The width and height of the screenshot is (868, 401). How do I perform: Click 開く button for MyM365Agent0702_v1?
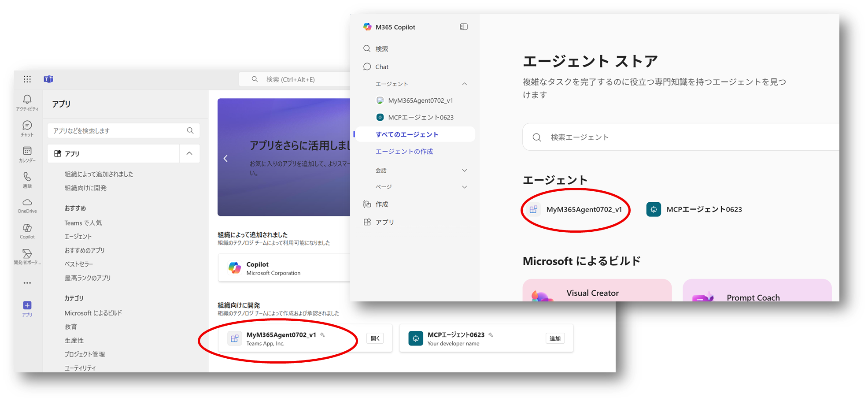375,338
